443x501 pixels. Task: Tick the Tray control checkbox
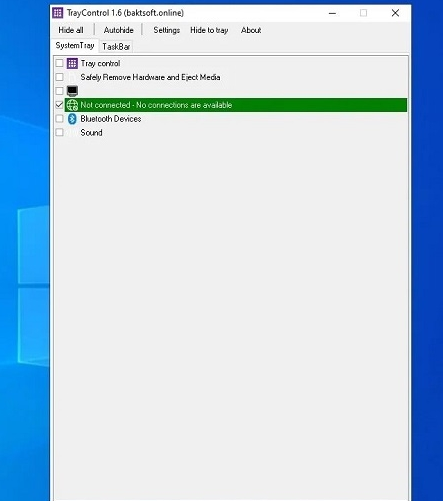pos(59,63)
